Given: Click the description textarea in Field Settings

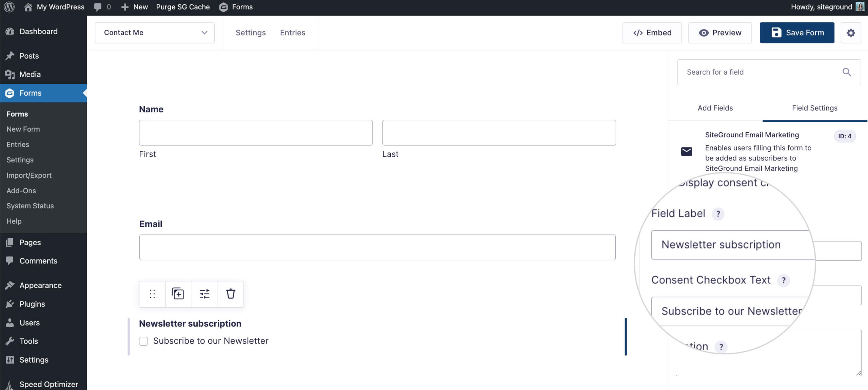Looking at the screenshot, I should pos(768,353).
